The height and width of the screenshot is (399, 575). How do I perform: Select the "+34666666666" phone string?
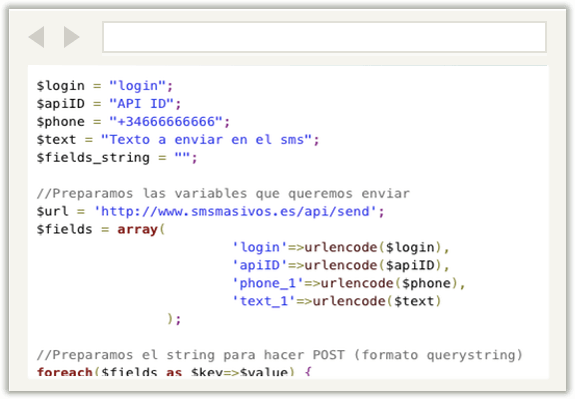click(166, 121)
